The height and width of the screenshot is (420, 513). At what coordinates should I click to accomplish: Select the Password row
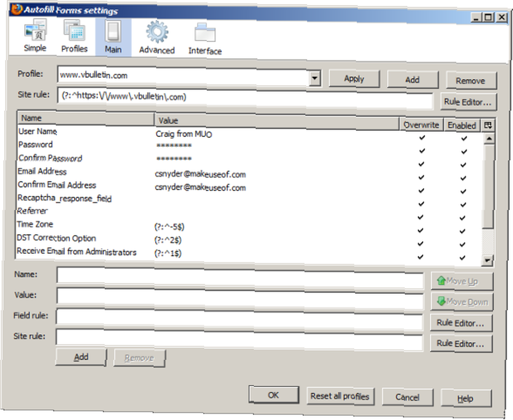coord(250,147)
